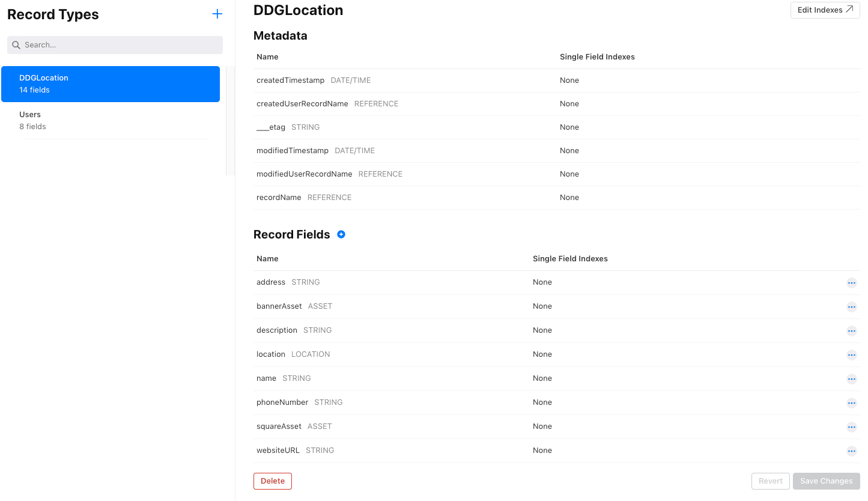The image size is (868, 501).
Task: Click the squareAsset field name
Action: tap(279, 427)
